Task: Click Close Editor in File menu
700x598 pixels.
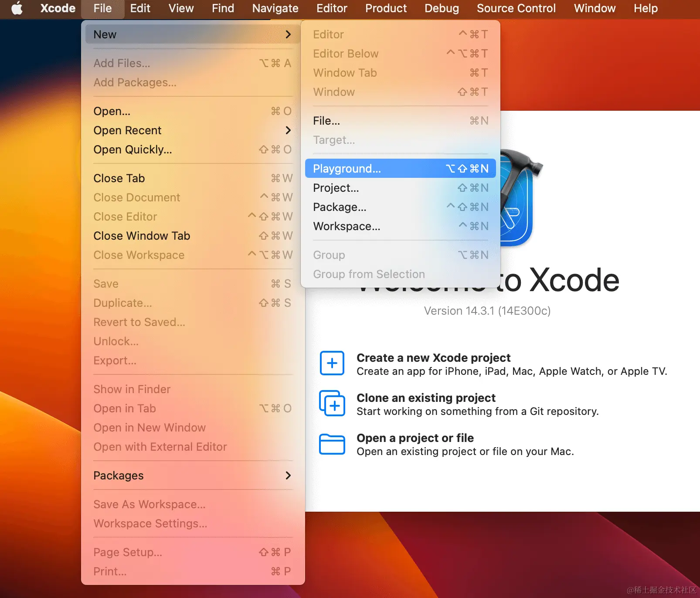Action: coord(193,217)
